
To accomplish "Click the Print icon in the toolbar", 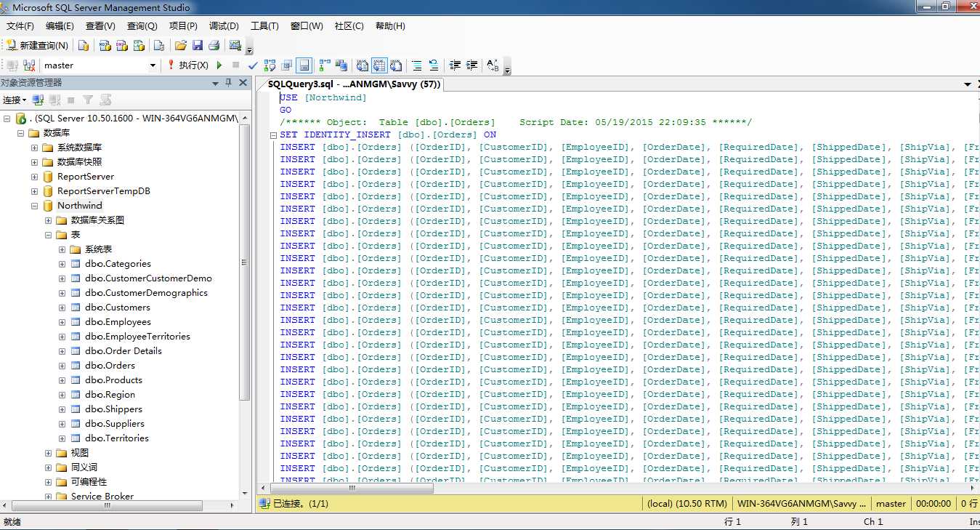I will pos(214,45).
